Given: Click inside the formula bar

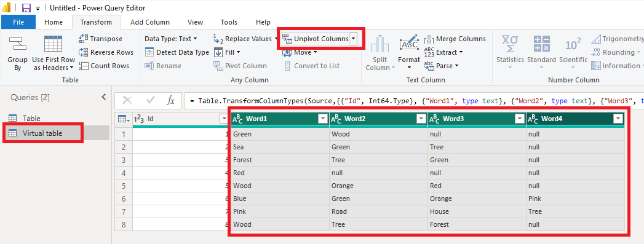Looking at the screenshot, I should (414, 100).
